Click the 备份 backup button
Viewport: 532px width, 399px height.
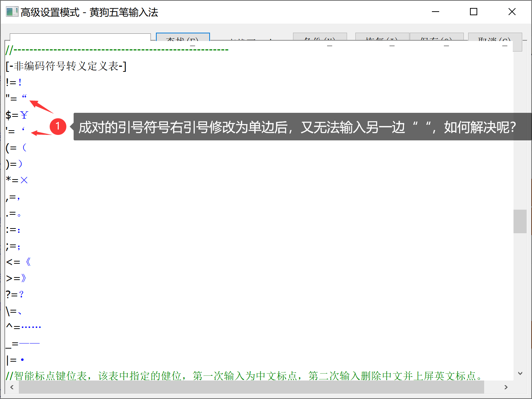[x=319, y=37]
